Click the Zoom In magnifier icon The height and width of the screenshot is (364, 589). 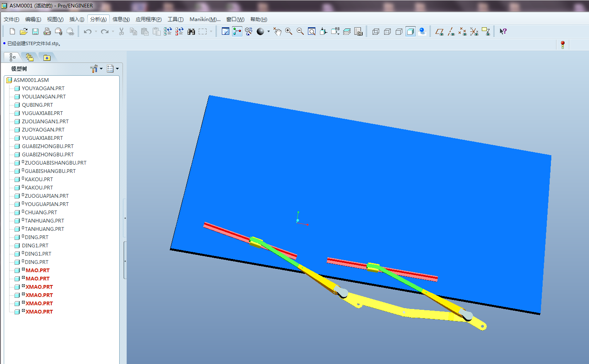[289, 31]
